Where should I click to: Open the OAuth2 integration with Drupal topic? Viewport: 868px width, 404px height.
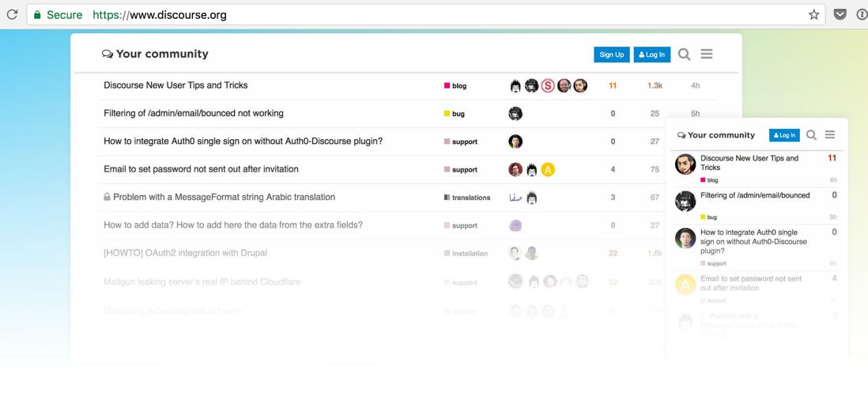coord(186,253)
